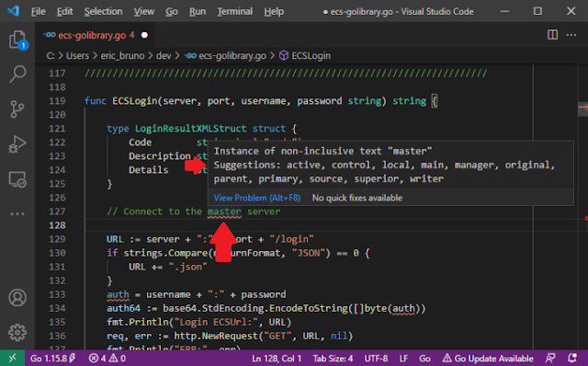Expand Users breadcrumb segment
This screenshot has width=588, height=366.
click(77, 56)
